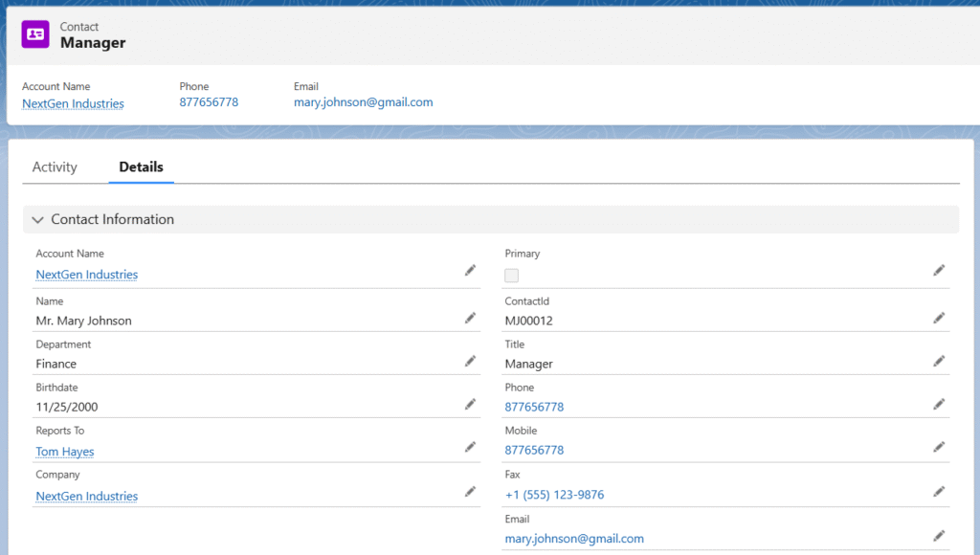The height and width of the screenshot is (555, 980).
Task: Edit Department using its pencil icon
Action: 470,361
